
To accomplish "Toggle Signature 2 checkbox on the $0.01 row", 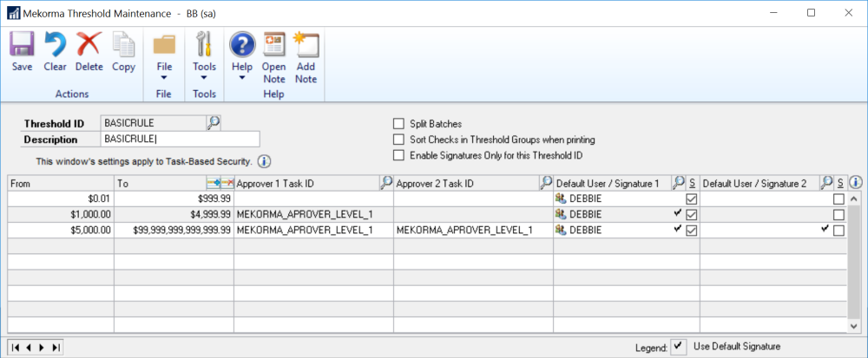I will (x=839, y=199).
